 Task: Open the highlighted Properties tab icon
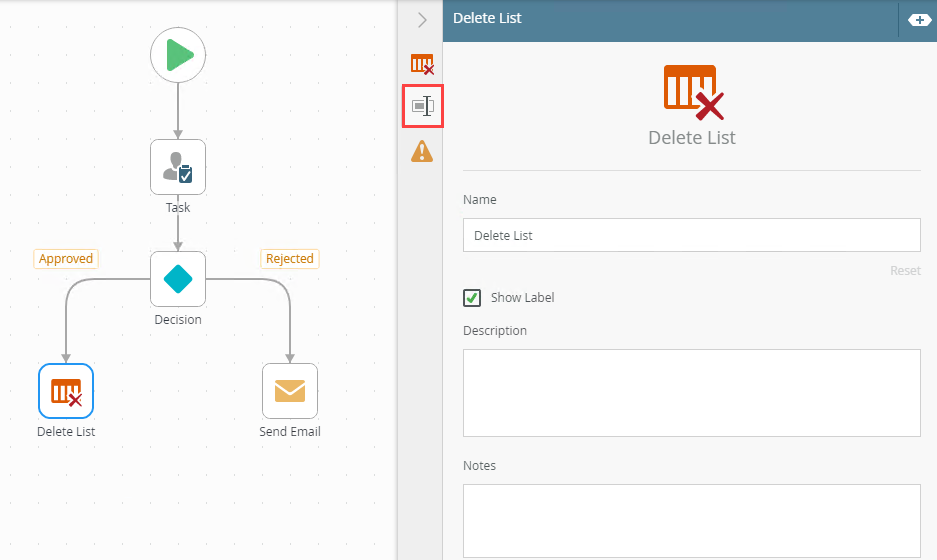pyautogui.click(x=422, y=107)
